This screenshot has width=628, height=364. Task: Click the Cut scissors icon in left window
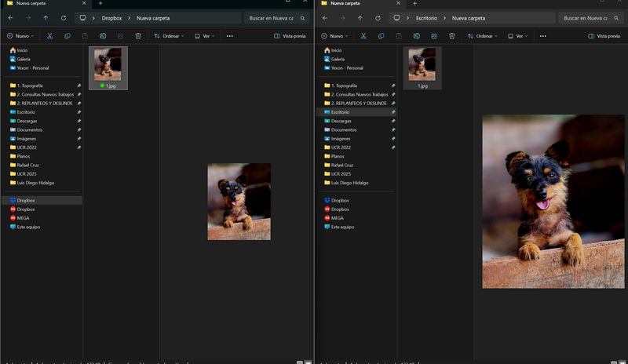[49, 35]
